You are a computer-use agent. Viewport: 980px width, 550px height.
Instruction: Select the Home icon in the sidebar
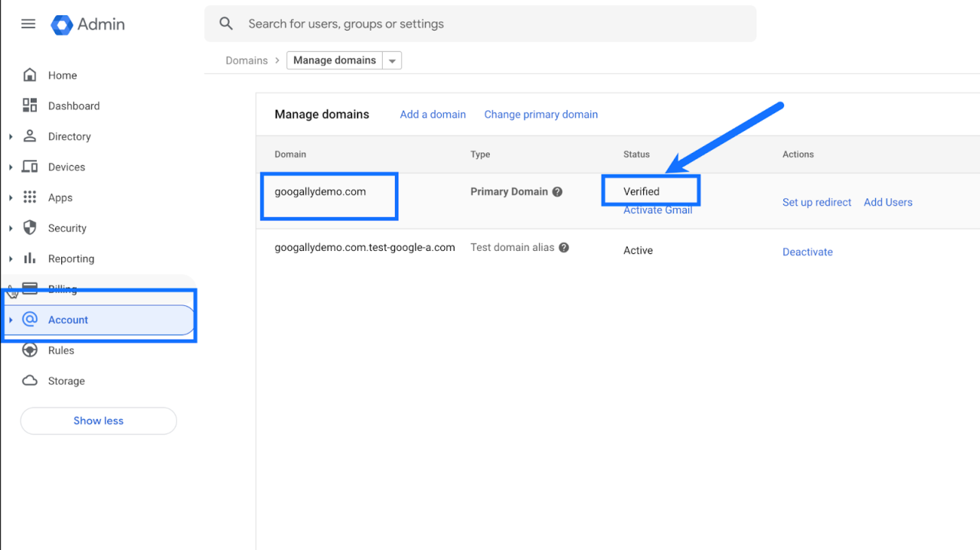[x=30, y=75]
